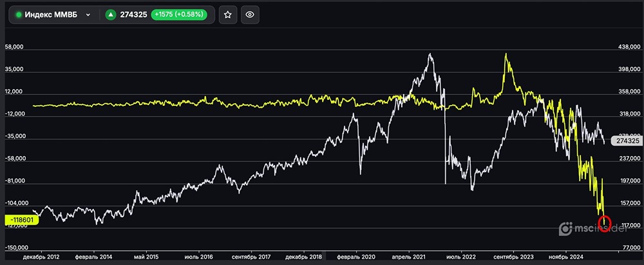The width and height of the screenshot is (644, 265).
Task: Click the -35,000 left axis value
Action: (15, 137)
